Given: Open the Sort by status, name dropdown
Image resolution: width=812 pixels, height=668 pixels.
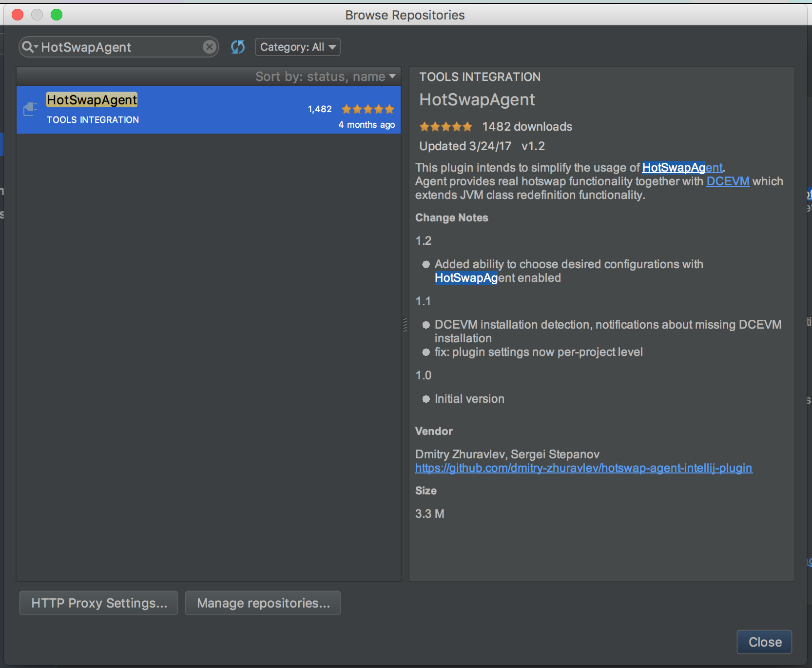Looking at the screenshot, I should [x=325, y=77].
